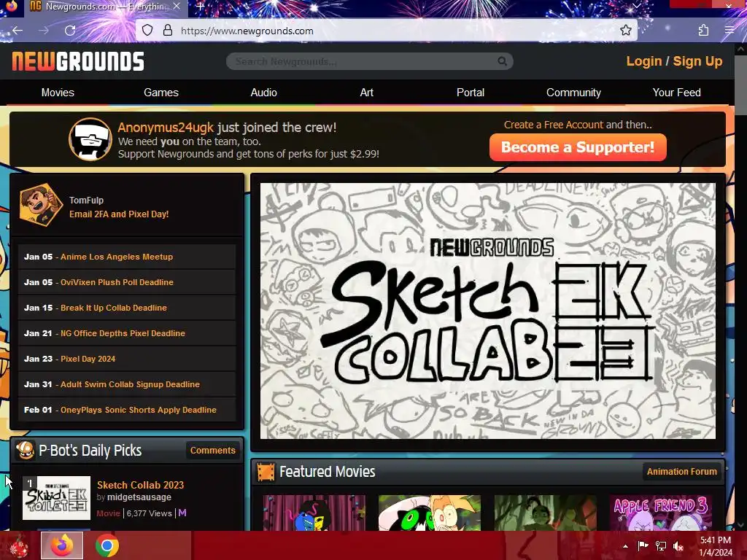This screenshot has width=747, height=560.
Task: Open the Portal menu
Action: coord(471,93)
